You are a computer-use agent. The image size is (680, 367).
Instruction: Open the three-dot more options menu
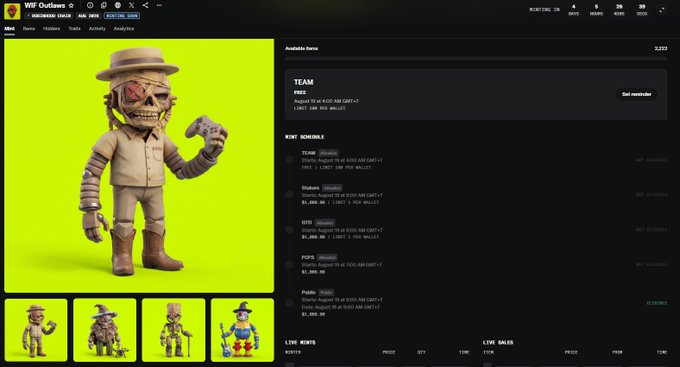tap(159, 5)
